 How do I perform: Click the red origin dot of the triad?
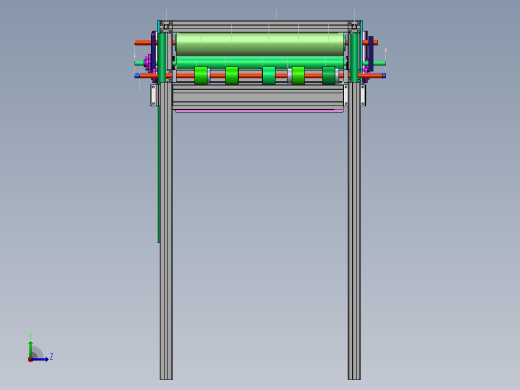coord(30,360)
